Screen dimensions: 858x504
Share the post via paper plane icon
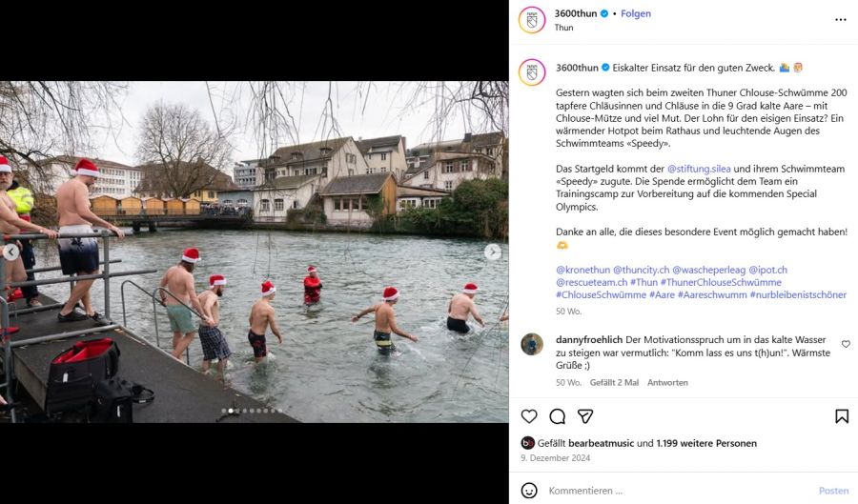pos(585,416)
